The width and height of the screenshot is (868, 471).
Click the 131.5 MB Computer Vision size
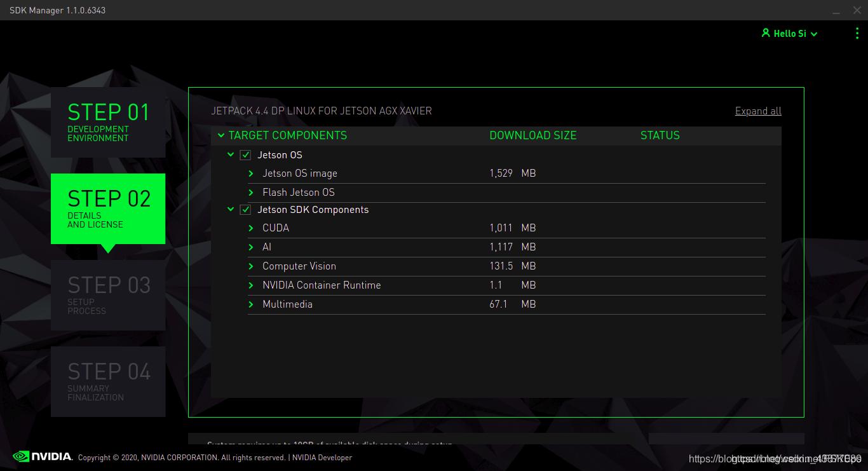[x=513, y=266]
